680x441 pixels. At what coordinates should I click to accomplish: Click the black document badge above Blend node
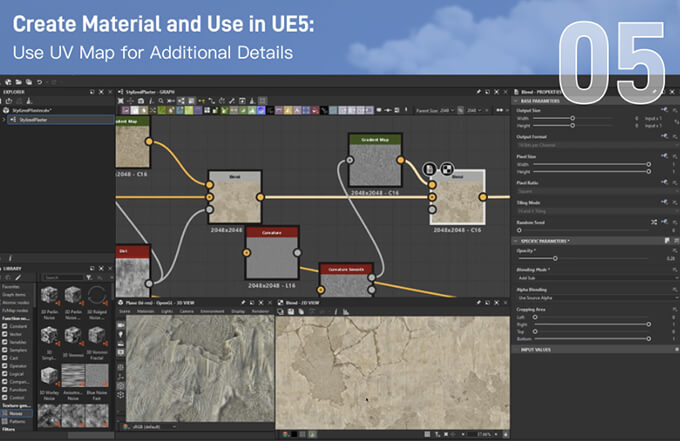[x=429, y=169]
